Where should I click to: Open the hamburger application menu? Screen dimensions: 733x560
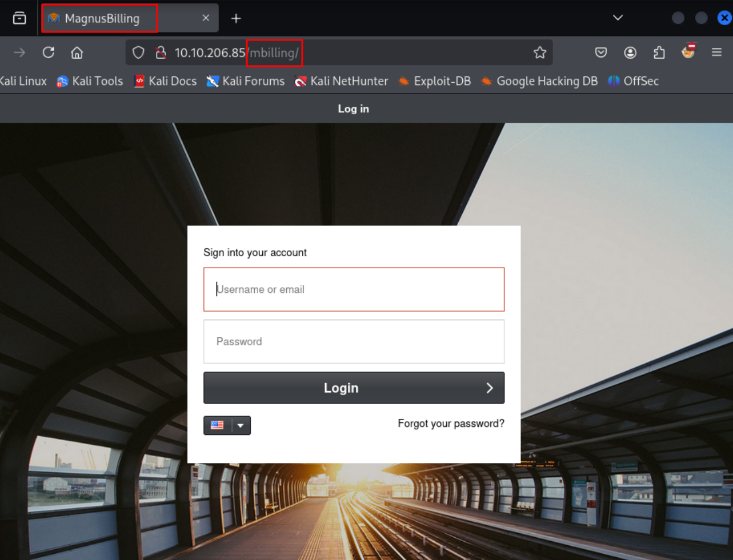[717, 53]
